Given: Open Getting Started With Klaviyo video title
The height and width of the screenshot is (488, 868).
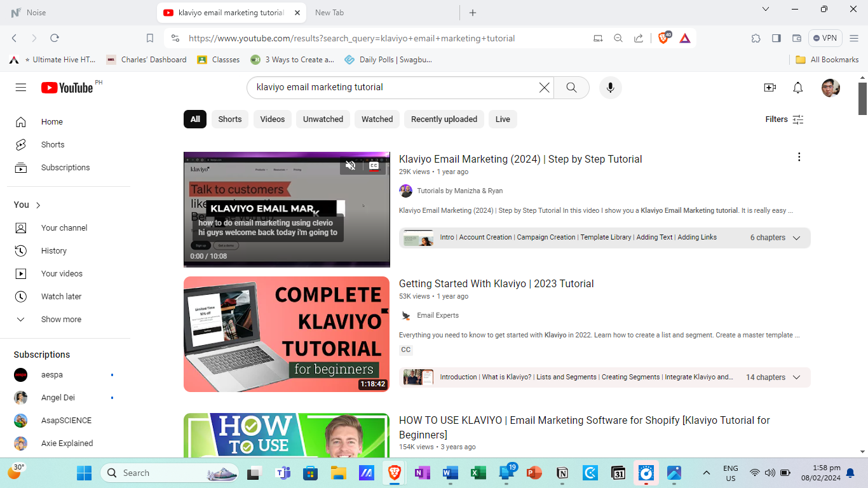Looking at the screenshot, I should (496, 284).
